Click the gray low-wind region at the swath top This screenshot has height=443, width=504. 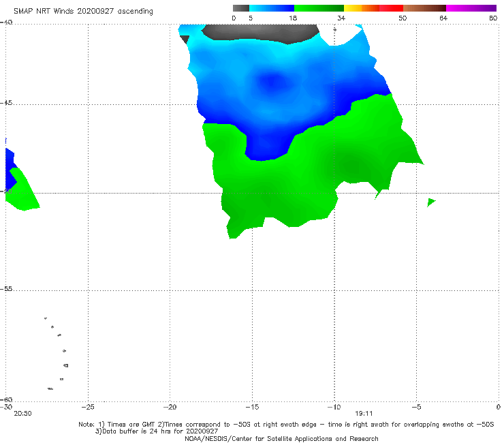260,33
